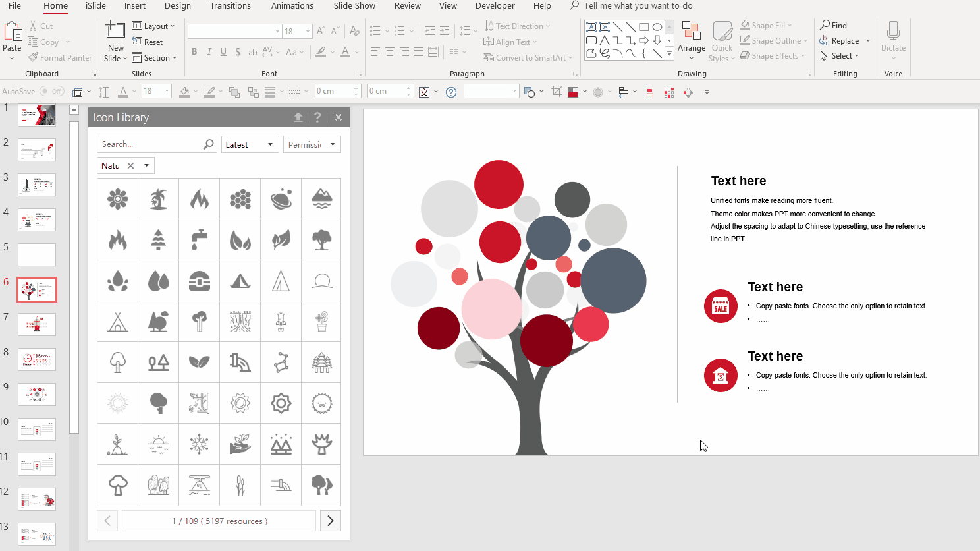980x551 pixels.
Task: Pick the palm tree icon in Icon Library
Action: point(158,198)
